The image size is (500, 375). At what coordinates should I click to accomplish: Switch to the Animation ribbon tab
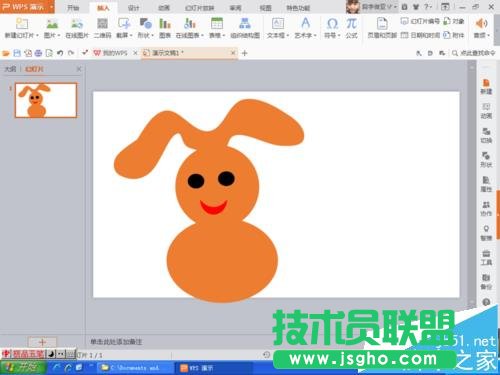pyautogui.click(x=164, y=8)
